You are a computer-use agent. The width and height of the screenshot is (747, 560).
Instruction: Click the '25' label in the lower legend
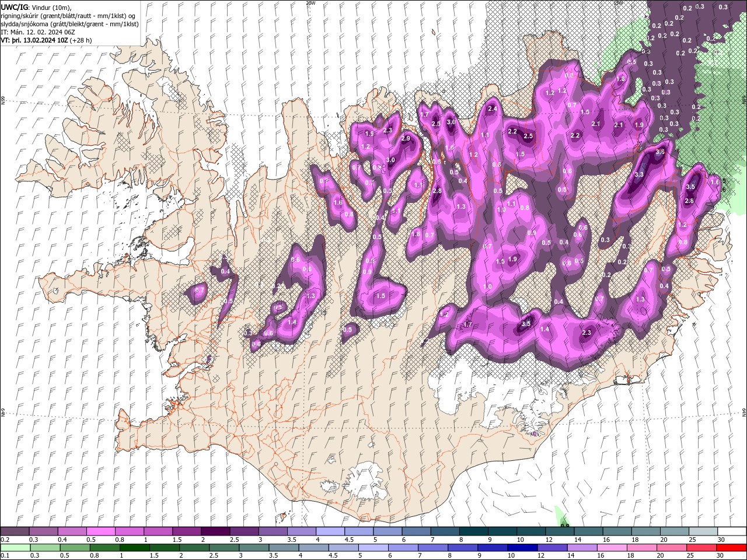[x=689, y=555]
